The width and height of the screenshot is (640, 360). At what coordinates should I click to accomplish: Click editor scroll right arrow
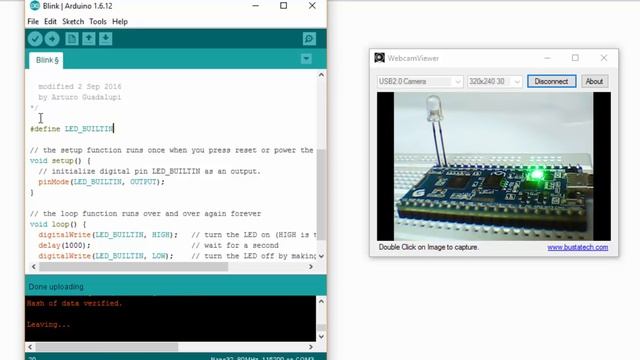pyautogui.click(x=311, y=267)
